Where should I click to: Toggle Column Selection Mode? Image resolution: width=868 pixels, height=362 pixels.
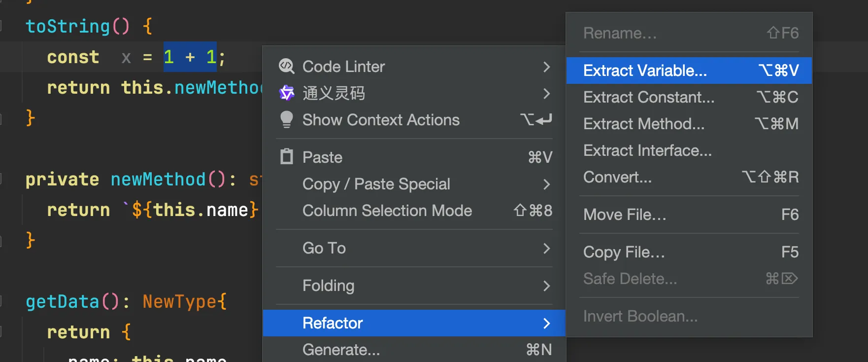click(387, 211)
